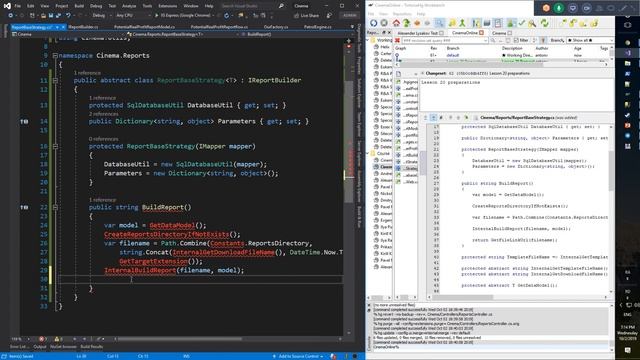Click the green microphone icon in recorder bar
Image resolution: width=640 pixels, height=360 pixels.
pyautogui.click(x=559, y=8)
